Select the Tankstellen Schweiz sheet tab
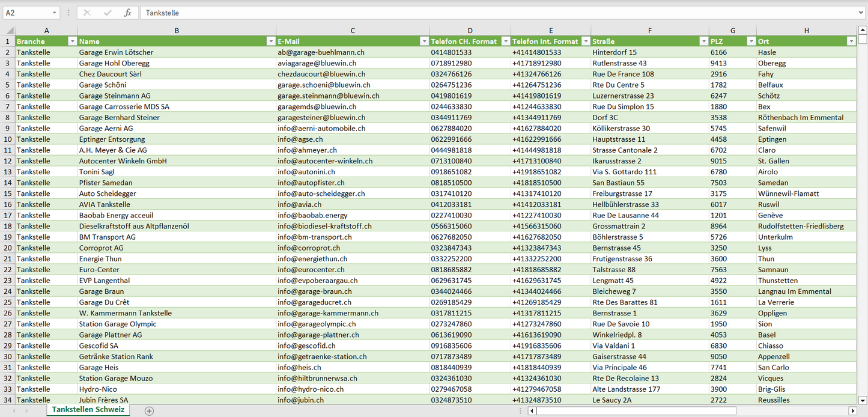The height and width of the screenshot is (417, 868). [x=88, y=410]
